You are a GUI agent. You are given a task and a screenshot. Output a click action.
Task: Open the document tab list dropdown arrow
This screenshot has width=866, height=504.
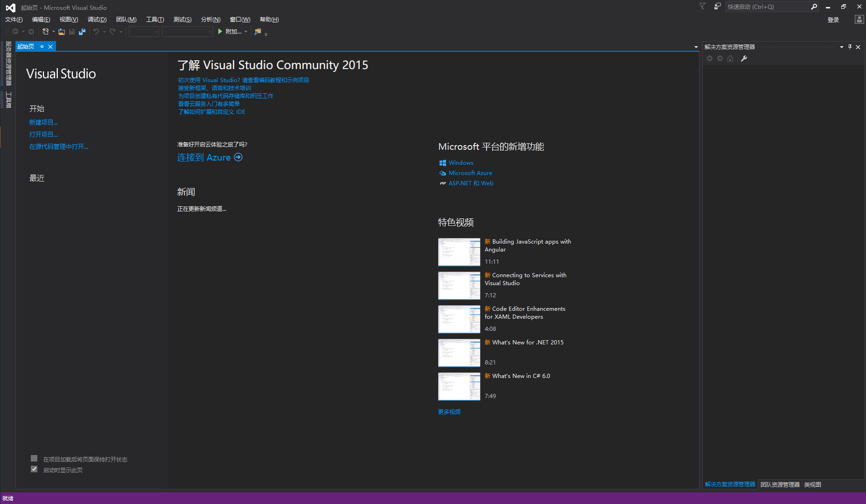pos(696,47)
